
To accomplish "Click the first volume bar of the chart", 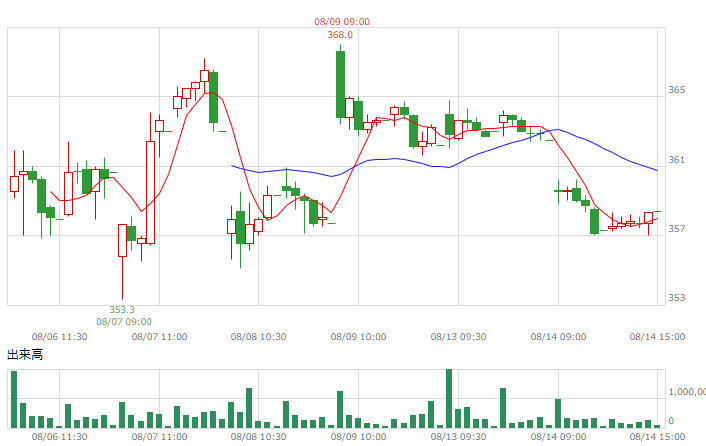I will click(x=14, y=399).
